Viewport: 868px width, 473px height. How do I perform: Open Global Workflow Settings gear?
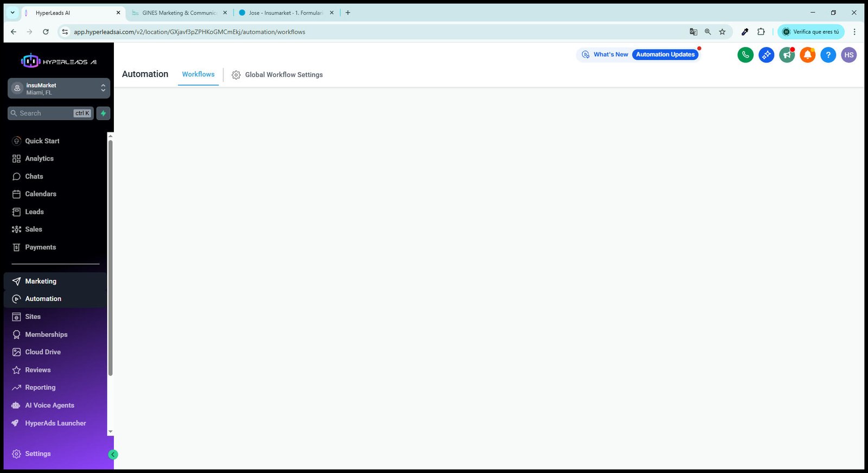click(x=236, y=75)
